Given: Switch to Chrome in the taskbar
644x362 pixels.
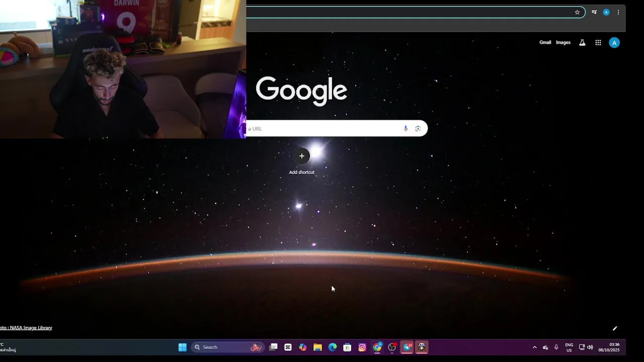Looking at the screenshot, I should pos(377,347).
